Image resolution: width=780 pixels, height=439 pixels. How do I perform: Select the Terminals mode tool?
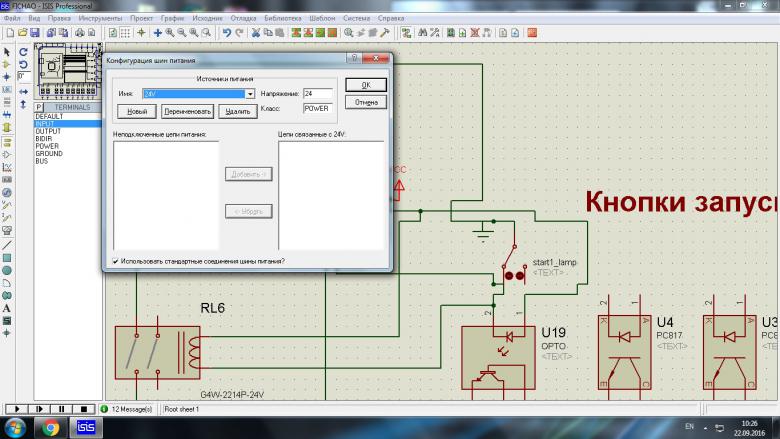(x=7, y=142)
